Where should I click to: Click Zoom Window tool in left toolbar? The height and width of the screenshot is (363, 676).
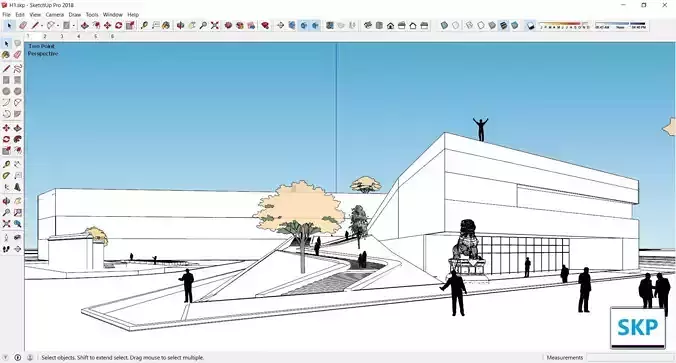tap(17, 213)
